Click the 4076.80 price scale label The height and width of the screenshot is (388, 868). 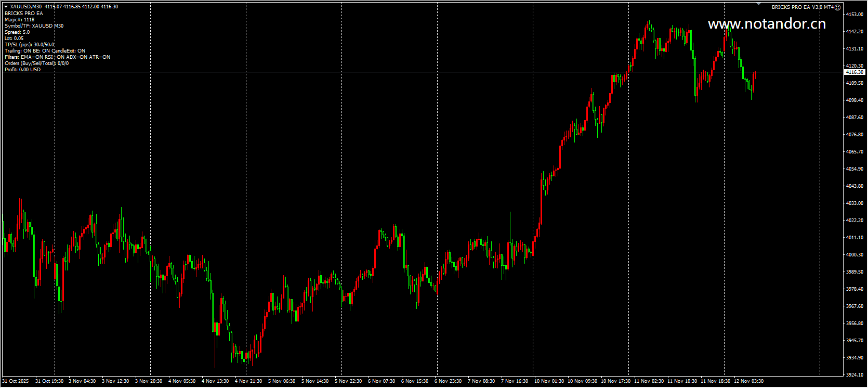[855, 135]
